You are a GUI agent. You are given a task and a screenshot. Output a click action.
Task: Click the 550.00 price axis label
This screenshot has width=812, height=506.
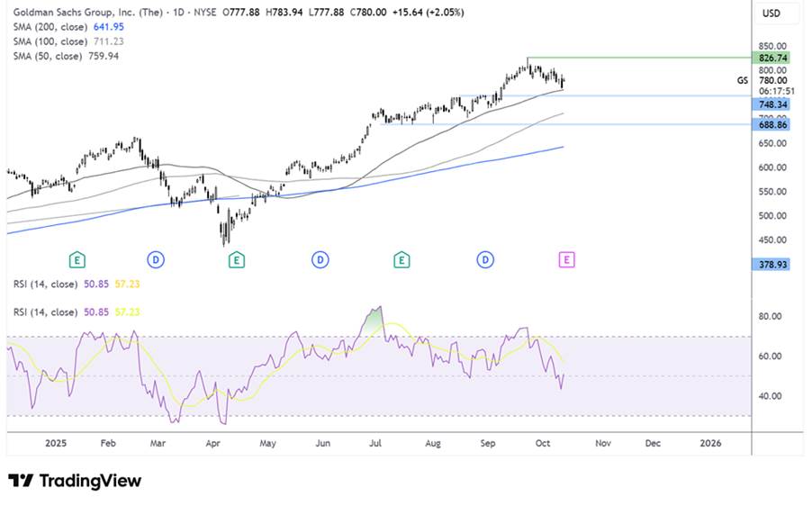[772, 192]
